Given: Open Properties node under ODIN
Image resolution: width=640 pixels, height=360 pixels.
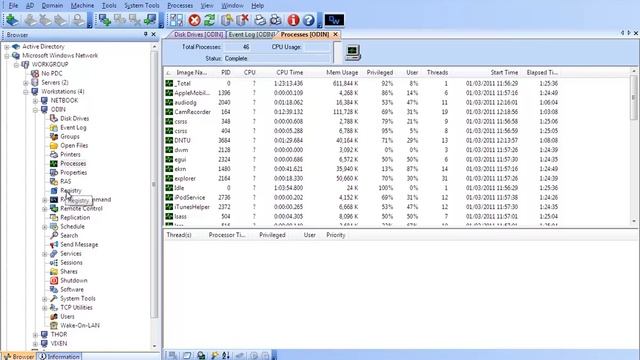Looking at the screenshot, I should [x=73, y=172].
